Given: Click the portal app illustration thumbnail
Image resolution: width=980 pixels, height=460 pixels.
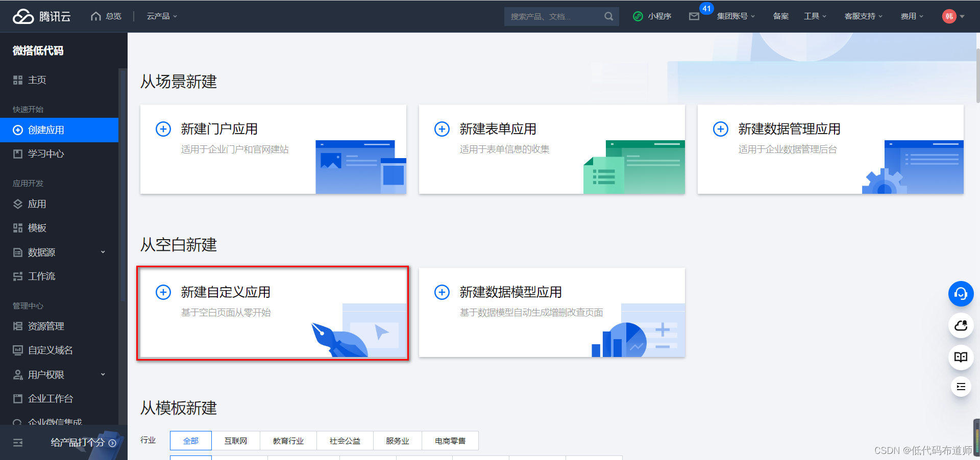Looking at the screenshot, I should click(x=361, y=167).
